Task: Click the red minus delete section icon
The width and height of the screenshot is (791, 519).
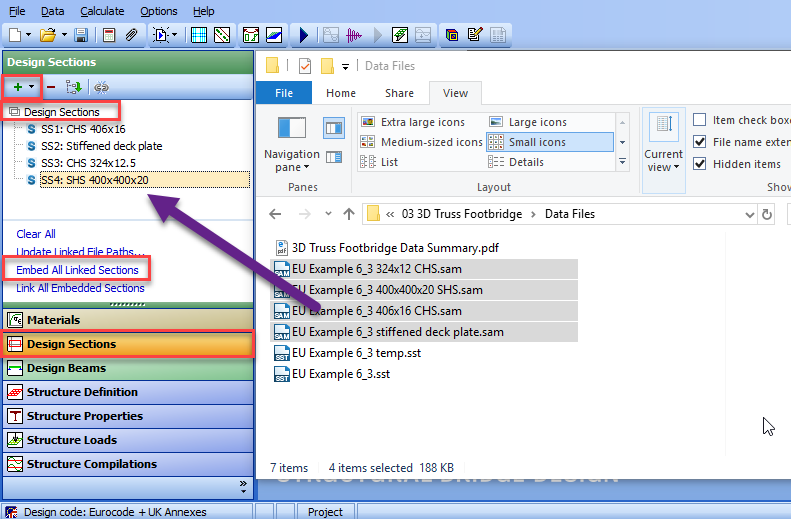Action: coord(51,87)
